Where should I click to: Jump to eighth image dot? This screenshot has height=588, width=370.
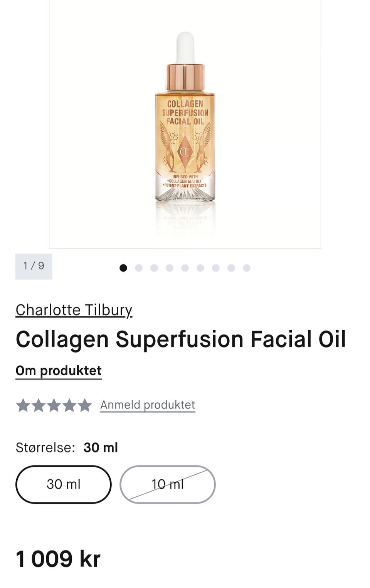click(x=231, y=268)
